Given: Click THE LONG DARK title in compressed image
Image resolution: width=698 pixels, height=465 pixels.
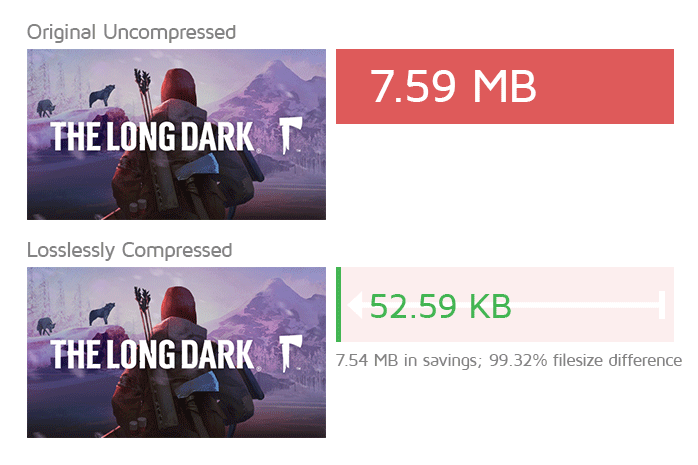Looking at the screenshot, I should tap(153, 354).
